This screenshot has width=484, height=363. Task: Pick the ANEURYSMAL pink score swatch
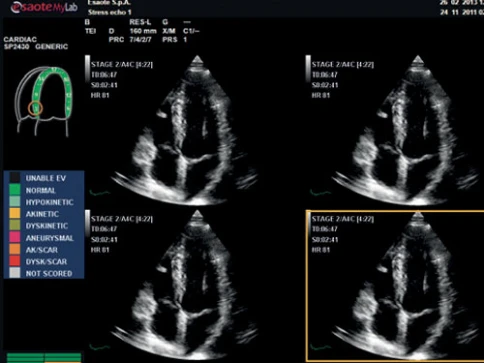pyautogui.click(x=14, y=237)
